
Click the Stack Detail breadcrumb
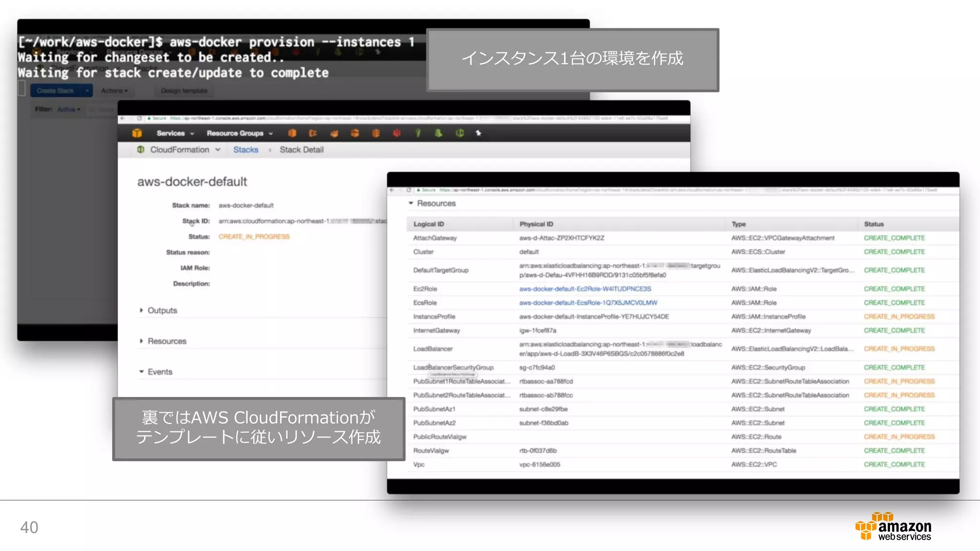301,150
